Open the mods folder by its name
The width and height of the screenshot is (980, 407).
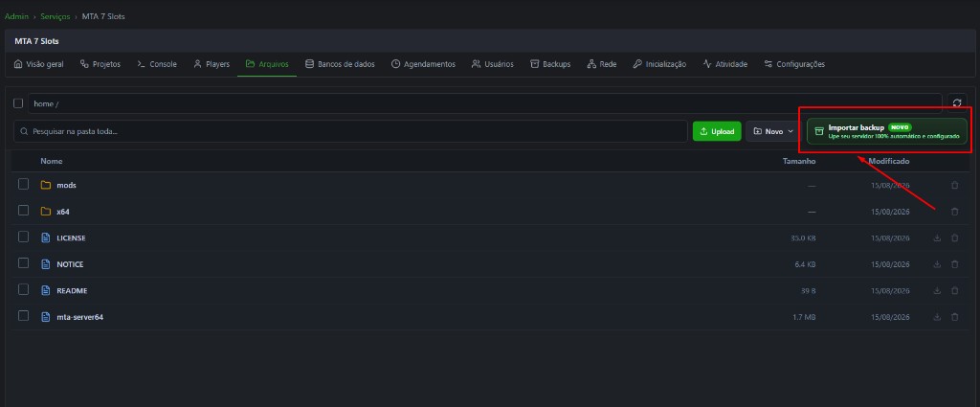66,186
